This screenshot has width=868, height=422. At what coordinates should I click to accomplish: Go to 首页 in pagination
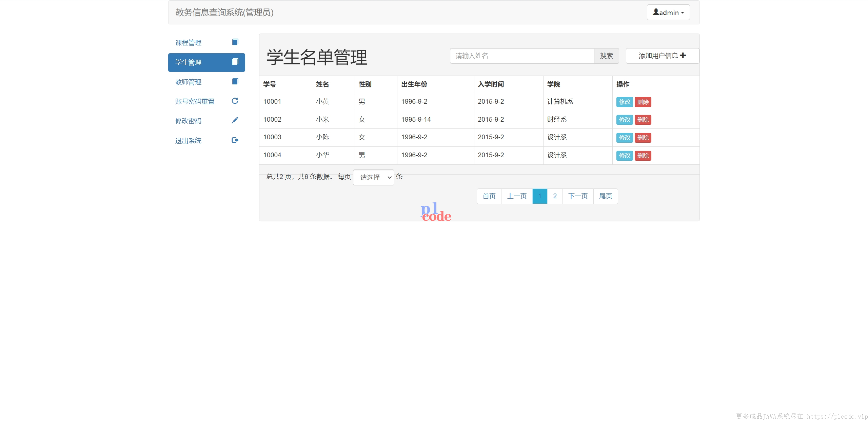[489, 196]
